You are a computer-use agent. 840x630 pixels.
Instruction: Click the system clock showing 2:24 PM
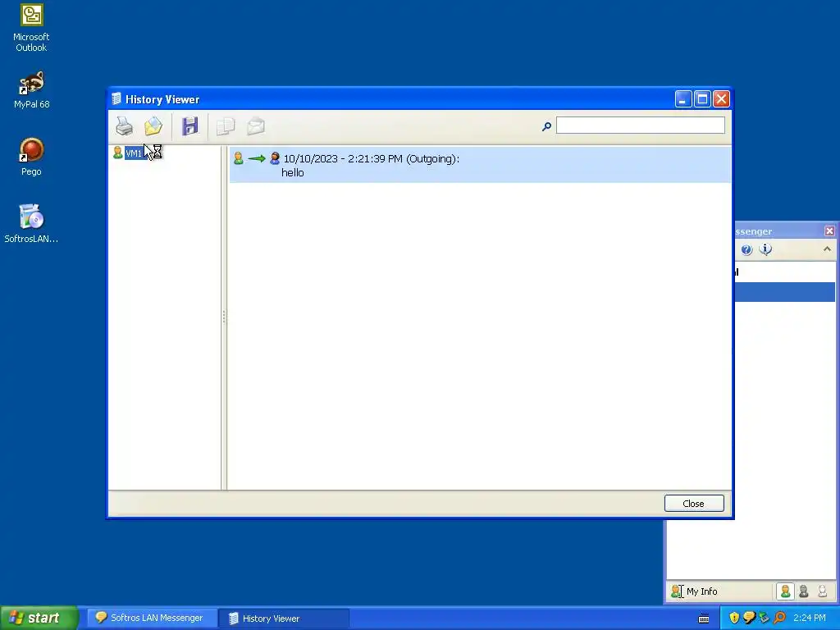coord(810,619)
